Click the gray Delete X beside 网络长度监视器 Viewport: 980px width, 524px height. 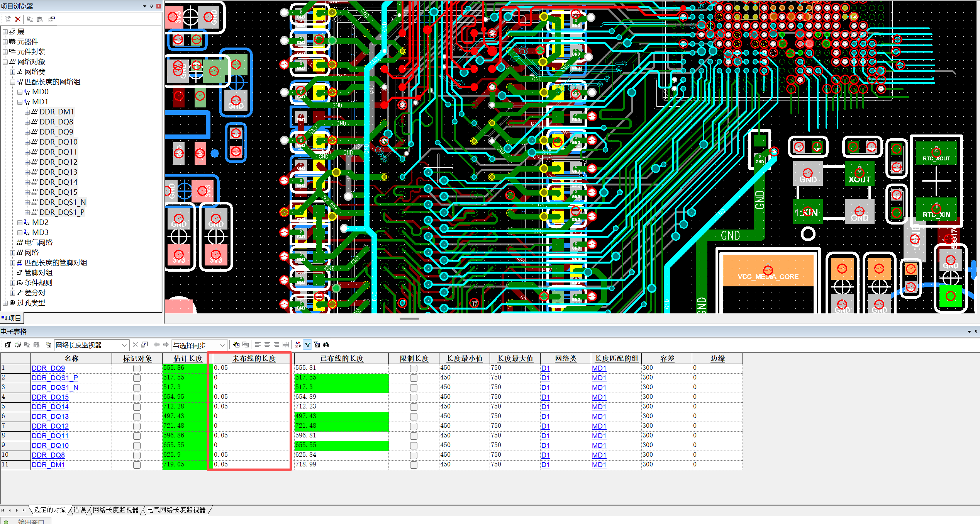point(135,345)
